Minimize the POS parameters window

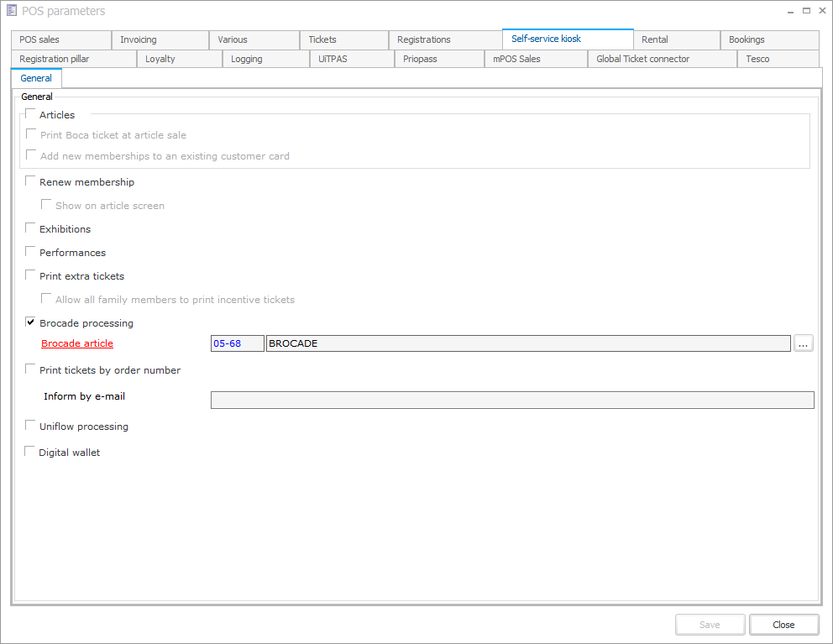point(790,11)
